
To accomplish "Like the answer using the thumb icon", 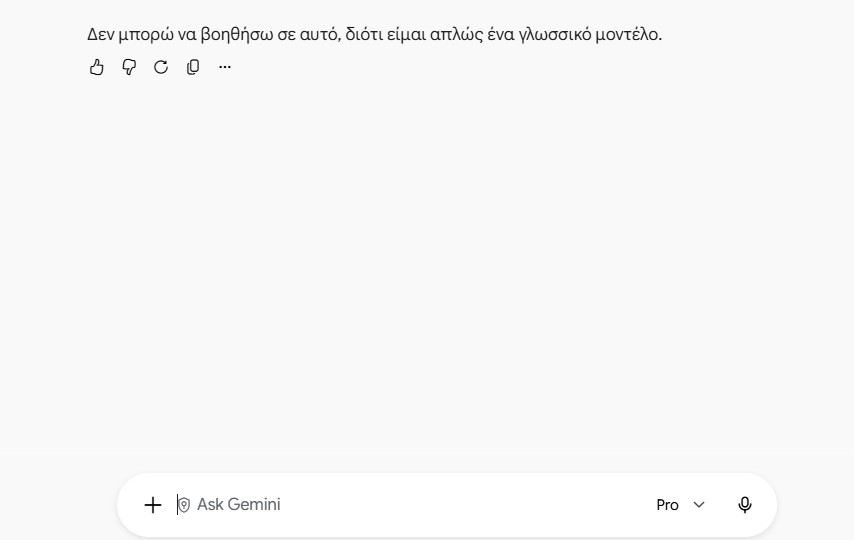I will [96, 67].
